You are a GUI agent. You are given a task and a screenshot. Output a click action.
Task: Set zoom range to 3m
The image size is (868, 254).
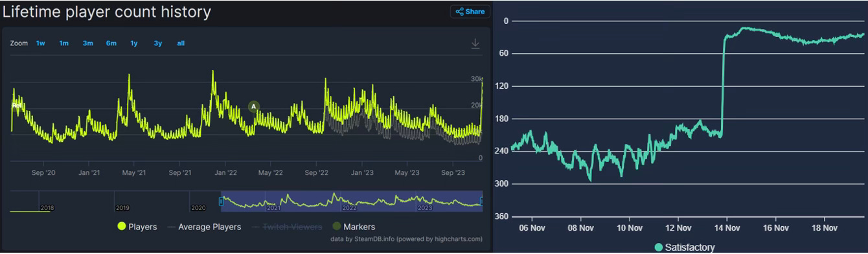click(87, 43)
